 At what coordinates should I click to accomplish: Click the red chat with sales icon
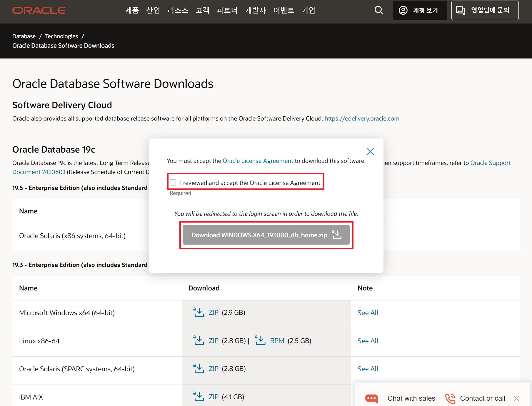click(371, 399)
